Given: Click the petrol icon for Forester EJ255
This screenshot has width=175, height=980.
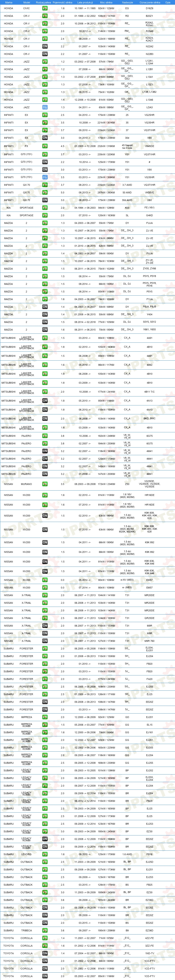Looking at the screenshot, I should 45,687.
